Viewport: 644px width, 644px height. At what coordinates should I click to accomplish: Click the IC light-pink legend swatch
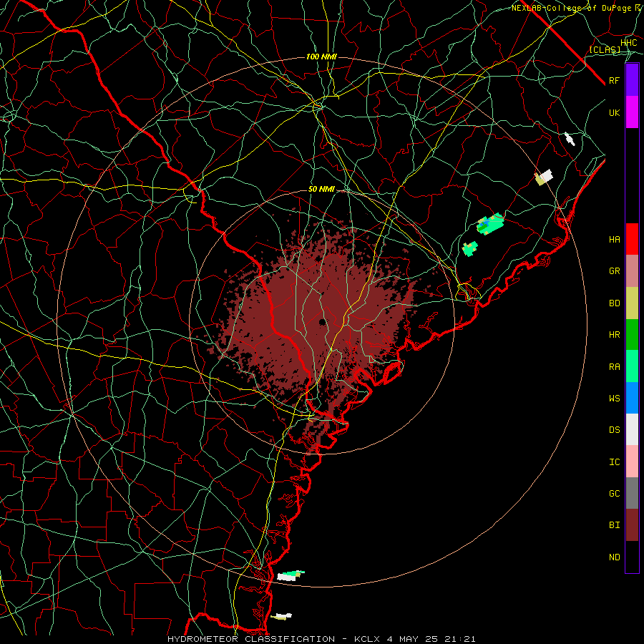pyautogui.click(x=632, y=462)
